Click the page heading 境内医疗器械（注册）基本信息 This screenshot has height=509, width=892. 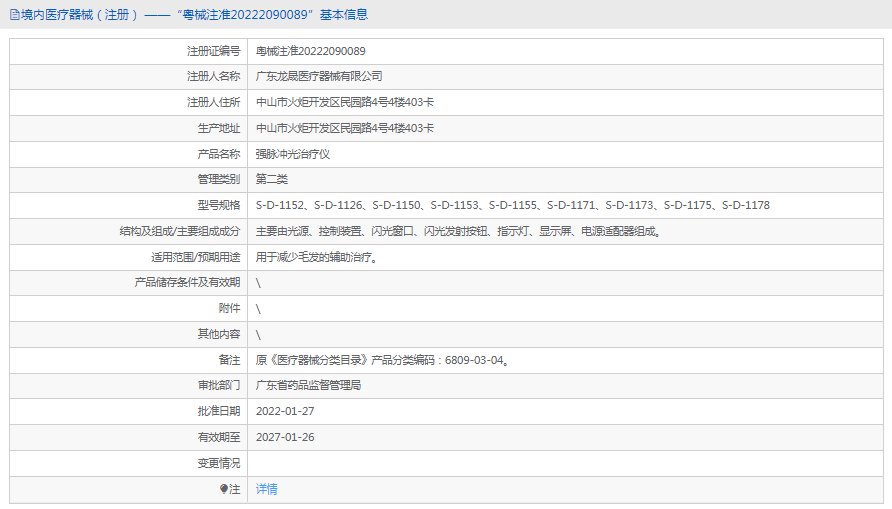click(x=195, y=15)
